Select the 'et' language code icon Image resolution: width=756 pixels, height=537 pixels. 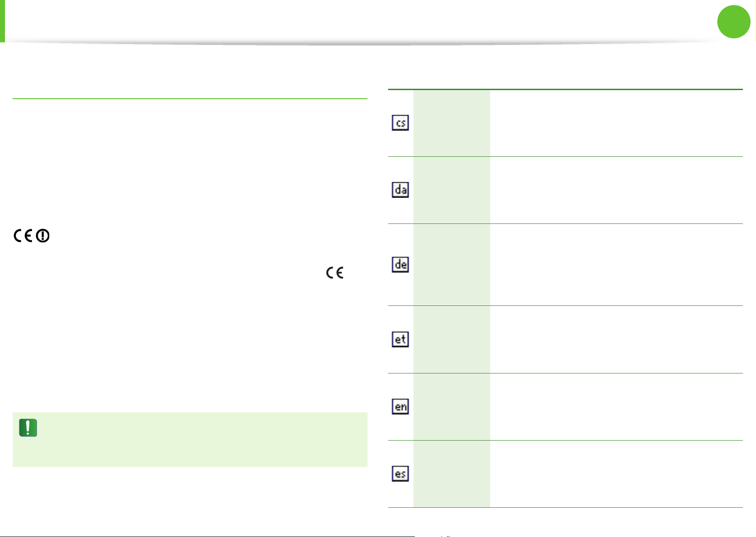(400, 339)
